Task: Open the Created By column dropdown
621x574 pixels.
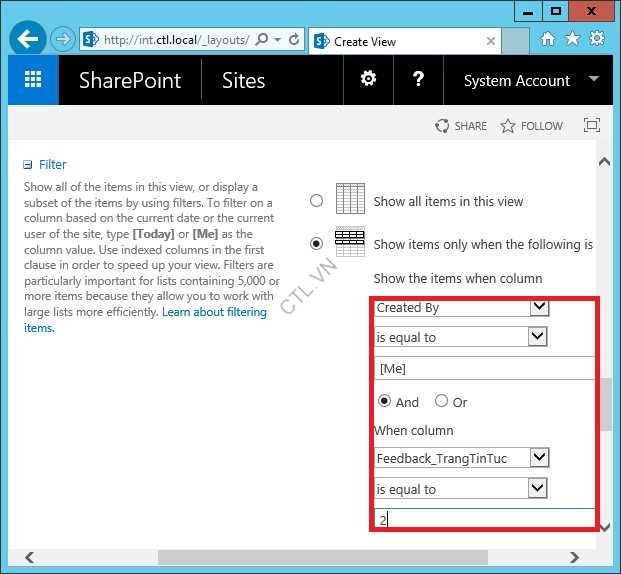Action: click(x=539, y=307)
